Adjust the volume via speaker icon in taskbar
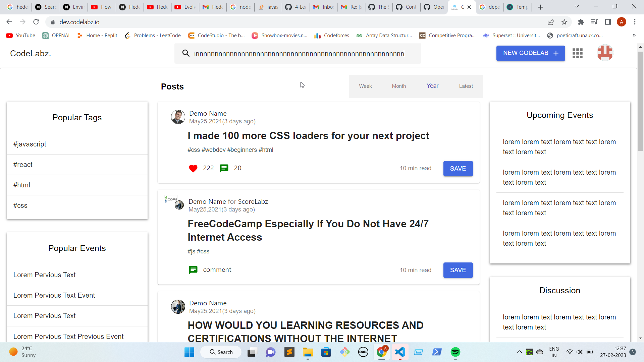Image resolution: width=644 pixels, height=362 pixels. click(x=580, y=352)
